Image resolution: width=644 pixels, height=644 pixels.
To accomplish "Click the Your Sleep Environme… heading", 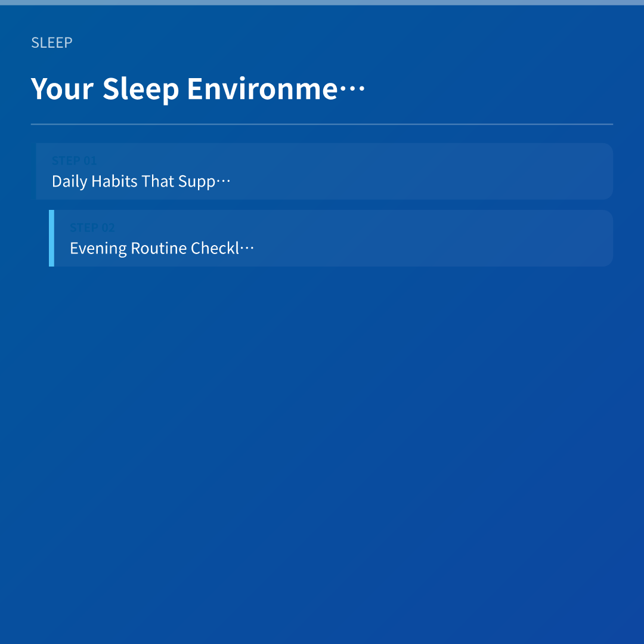I will coord(197,89).
